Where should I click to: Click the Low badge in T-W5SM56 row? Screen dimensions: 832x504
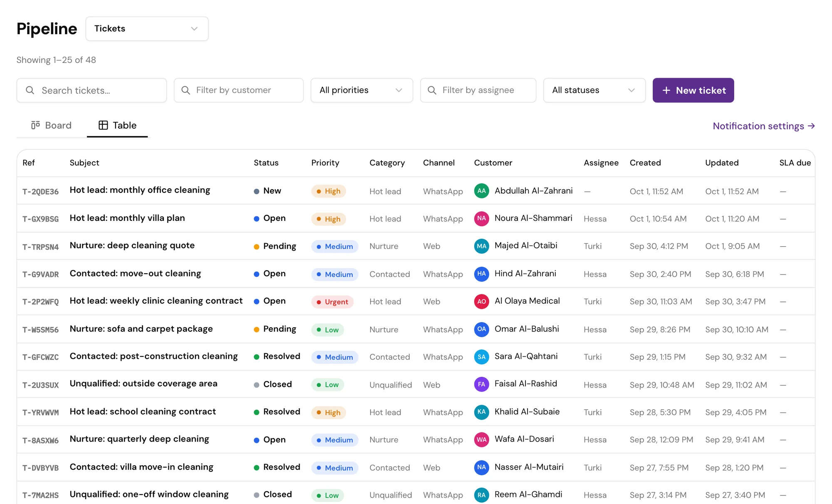coord(327,330)
